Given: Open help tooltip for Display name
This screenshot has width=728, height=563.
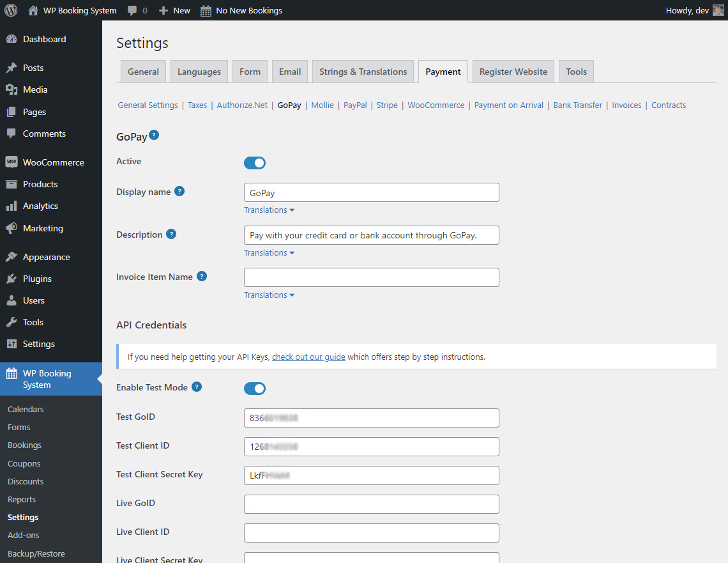Looking at the screenshot, I should pos(179,191).
